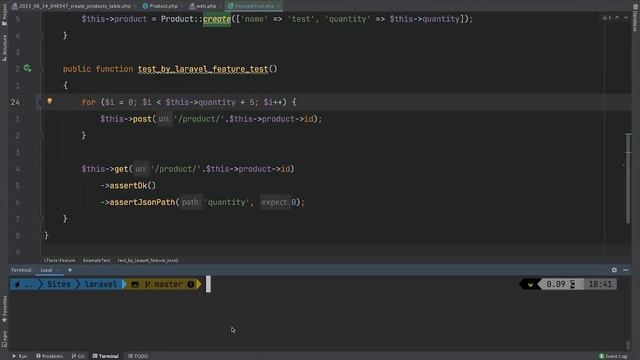Click 'assertOk' in the code
The width and height of the screenshot is (640, 360).
128,186
